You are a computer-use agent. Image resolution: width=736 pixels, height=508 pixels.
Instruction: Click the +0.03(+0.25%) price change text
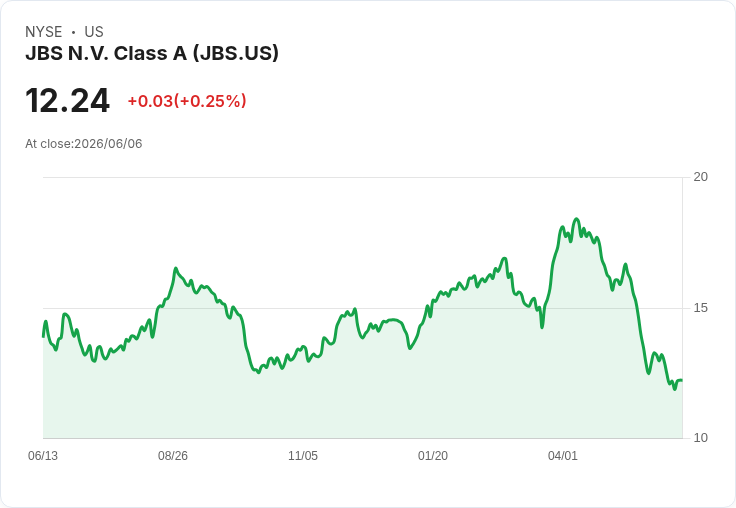click(187, 101)
